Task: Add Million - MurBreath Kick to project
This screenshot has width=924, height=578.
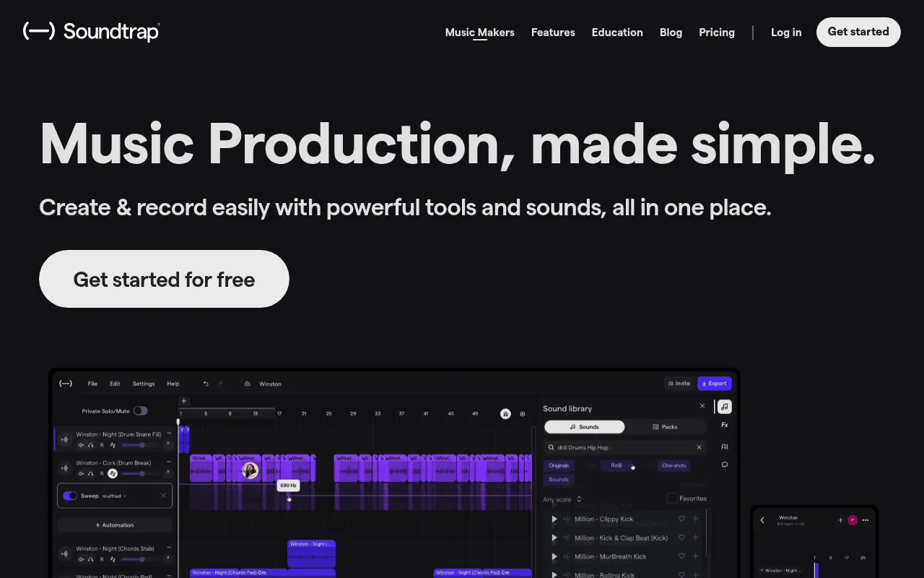Action: [x=696, y=556]
